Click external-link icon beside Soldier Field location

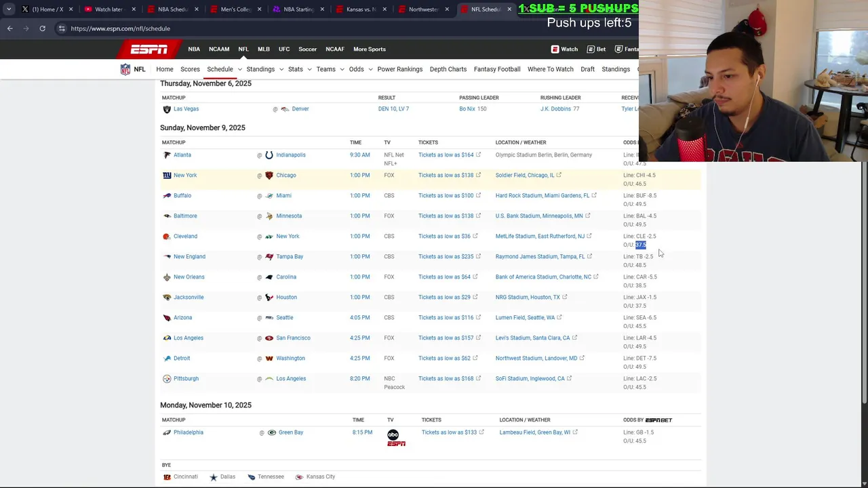pyautogui.click(x=559, y=175)
